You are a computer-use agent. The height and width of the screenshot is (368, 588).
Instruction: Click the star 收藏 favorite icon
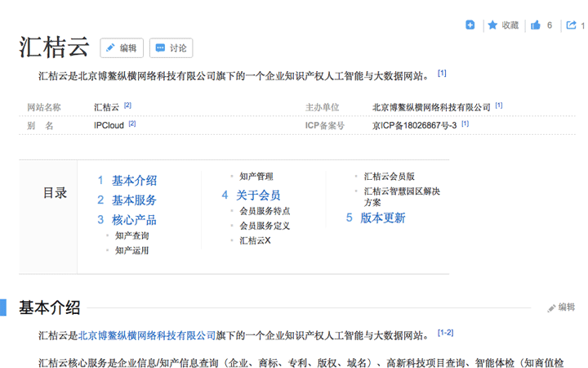(x=492, y=25)
